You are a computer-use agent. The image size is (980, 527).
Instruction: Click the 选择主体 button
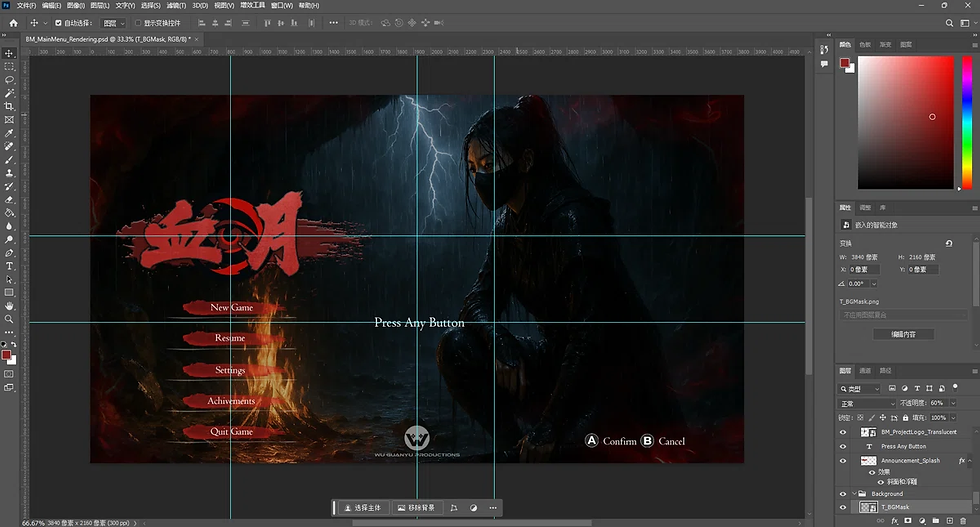coord(362,508)
